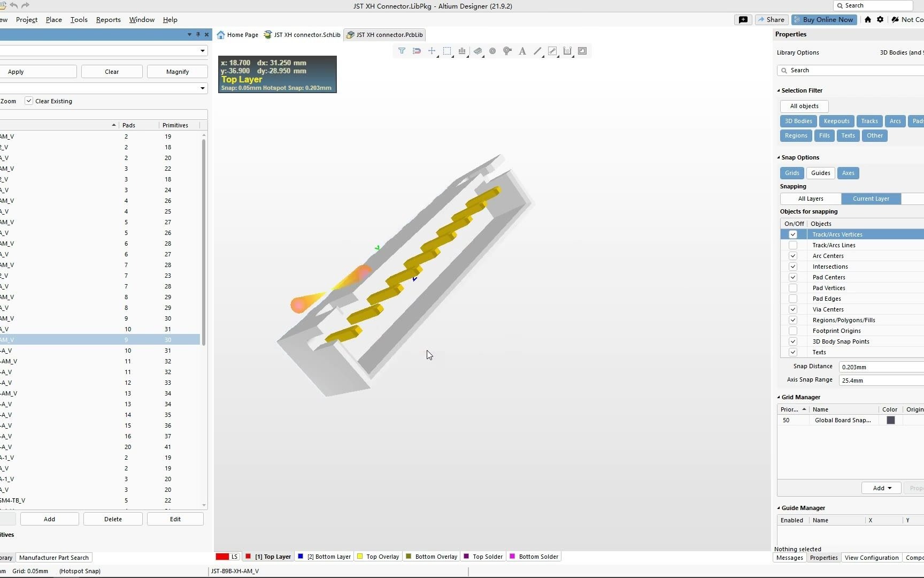Click the snap magnet icon in toolbar
Viewport: 924px width, 578px height.
point(417,51)
